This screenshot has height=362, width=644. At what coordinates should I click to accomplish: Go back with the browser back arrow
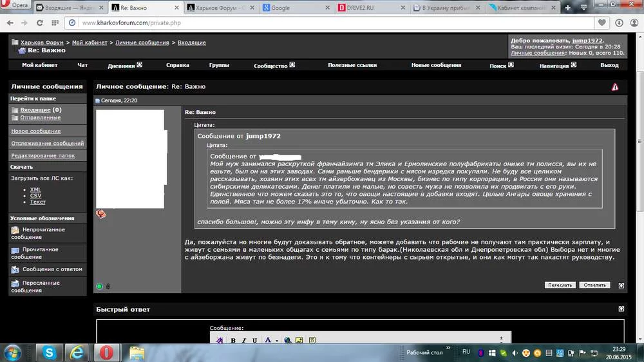click(10, 23)
